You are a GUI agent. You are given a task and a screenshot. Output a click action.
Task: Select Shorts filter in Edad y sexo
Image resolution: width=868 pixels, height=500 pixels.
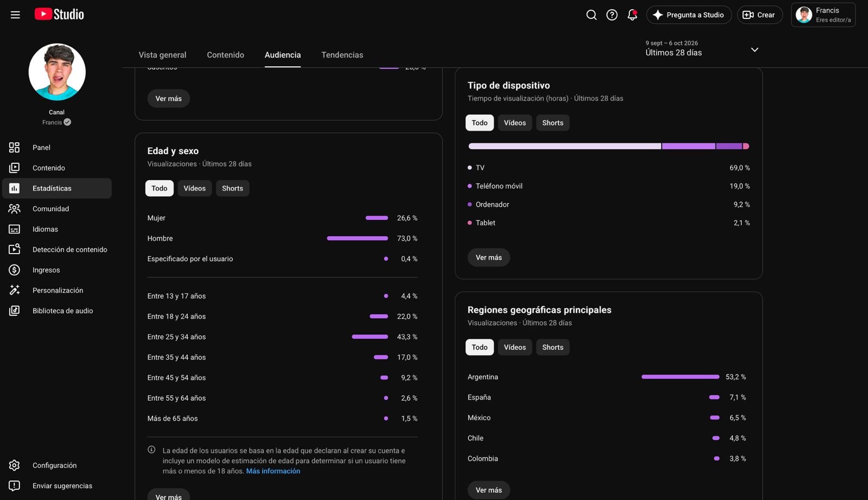click(x=233, y=188)
